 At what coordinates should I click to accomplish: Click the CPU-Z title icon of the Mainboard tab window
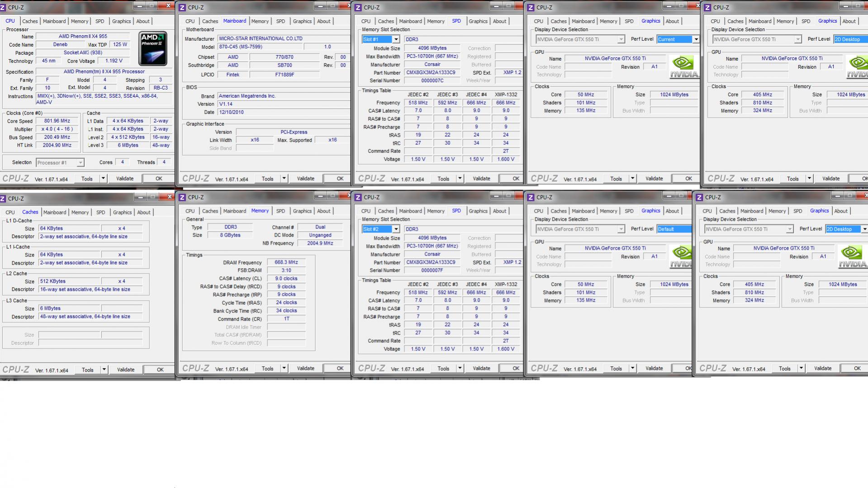[182, 7]
